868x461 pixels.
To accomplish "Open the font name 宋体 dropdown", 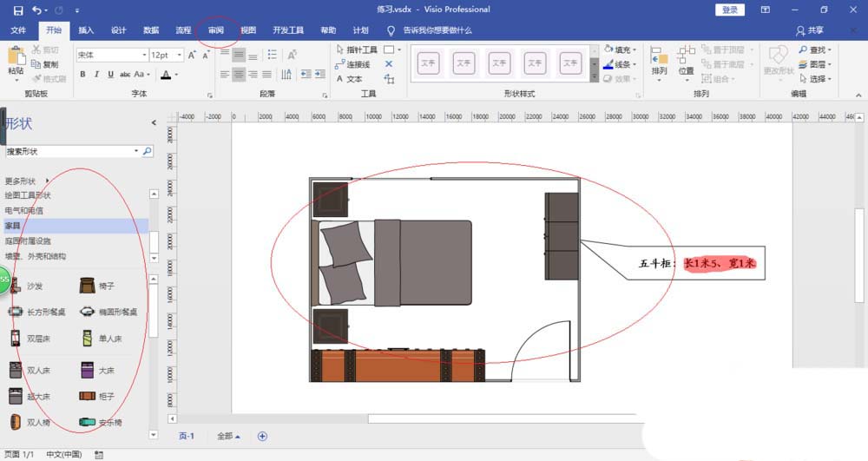I will (144, 55).
